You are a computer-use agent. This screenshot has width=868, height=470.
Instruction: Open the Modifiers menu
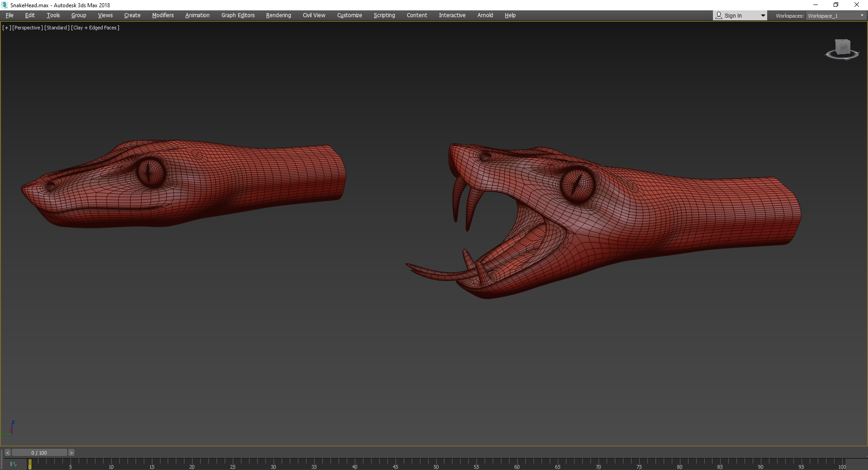pyautogui.click(x=163, y=15)
